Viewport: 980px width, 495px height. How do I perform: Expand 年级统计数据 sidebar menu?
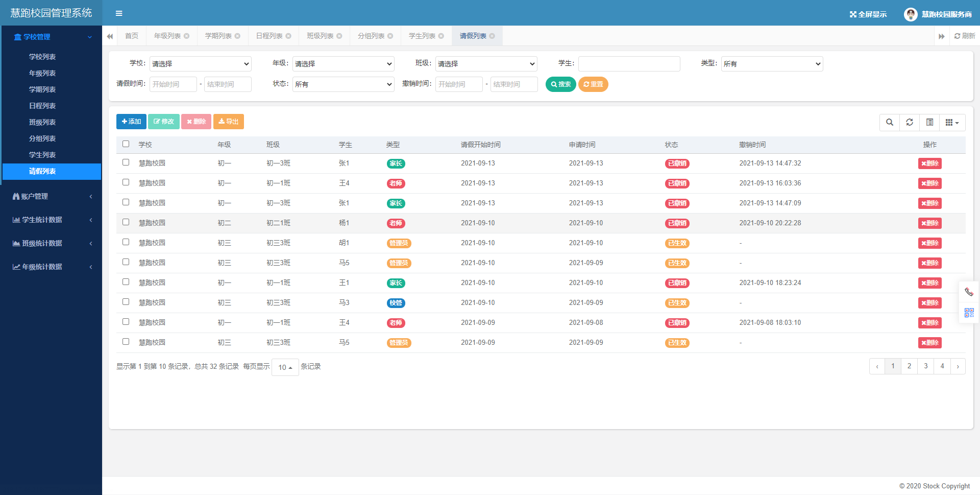(x=51, y=267)
